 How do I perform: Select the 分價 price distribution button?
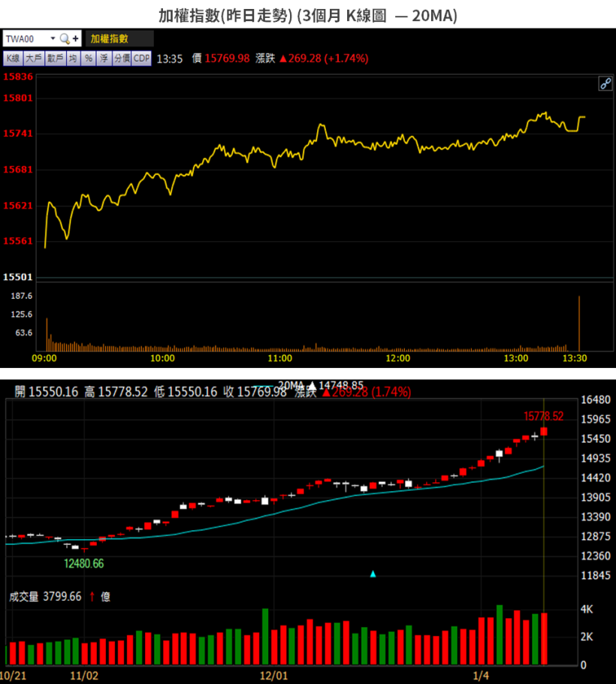[122, 59]
